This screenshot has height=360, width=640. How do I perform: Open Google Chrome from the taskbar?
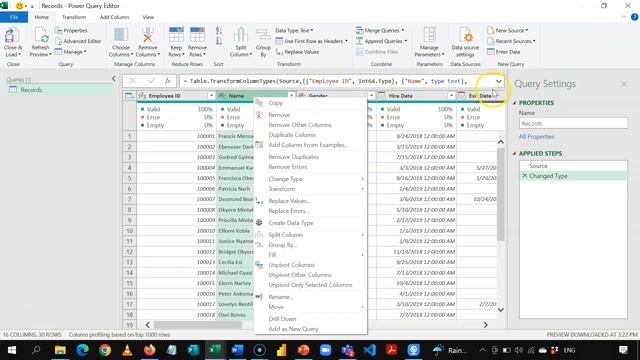click(105, 350)
